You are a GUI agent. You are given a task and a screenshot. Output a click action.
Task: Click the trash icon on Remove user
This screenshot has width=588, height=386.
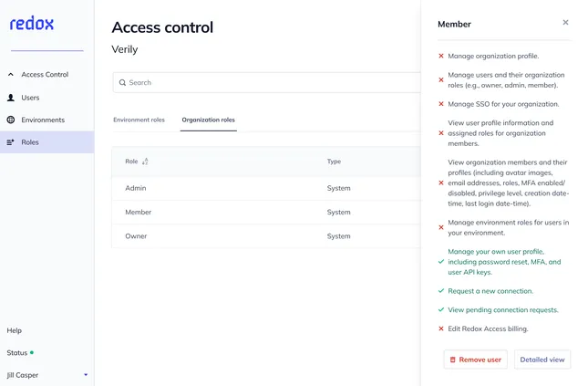pos(453,360)
